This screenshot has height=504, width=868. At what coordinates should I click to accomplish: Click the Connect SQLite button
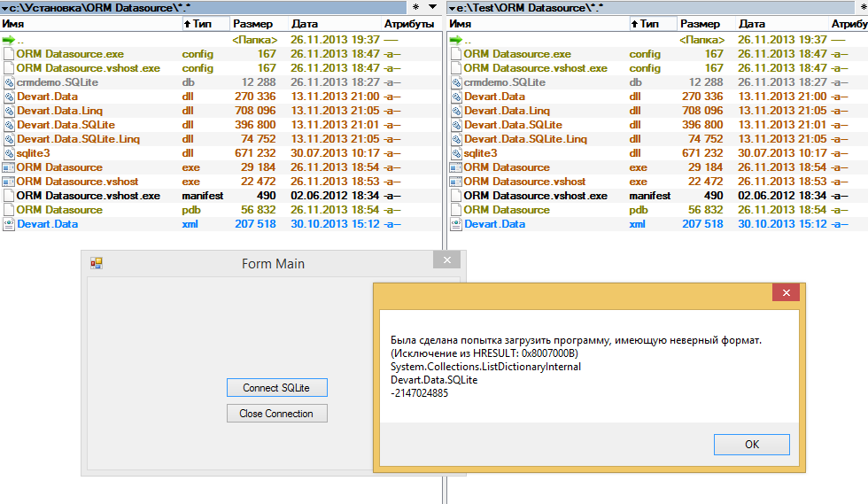(x=276, y=388)
